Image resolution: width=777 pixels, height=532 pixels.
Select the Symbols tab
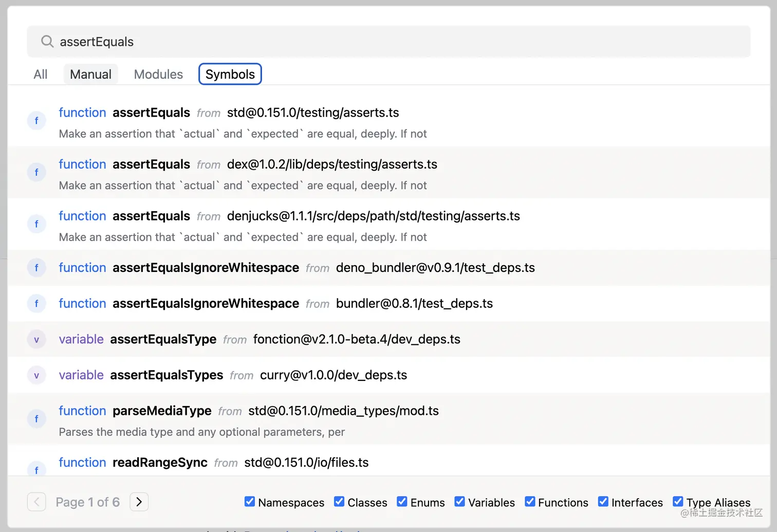coord(230,74)
